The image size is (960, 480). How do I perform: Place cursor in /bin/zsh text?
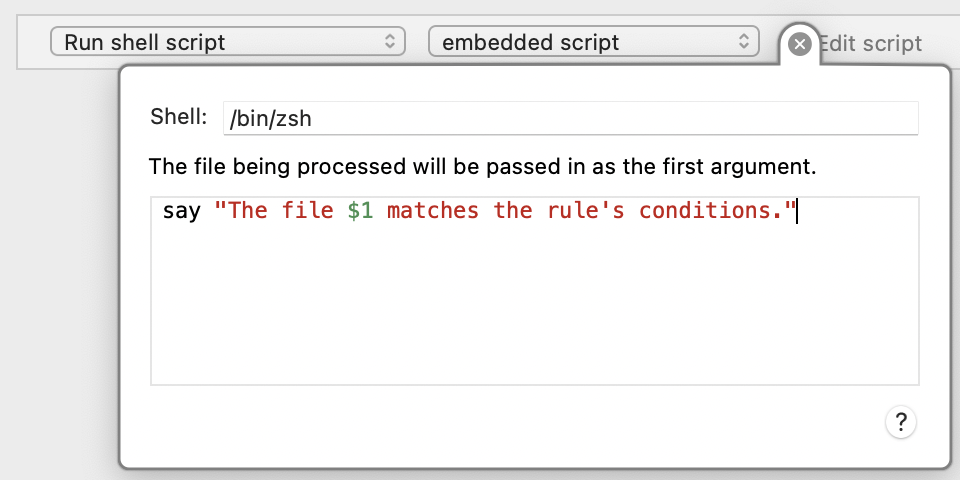point(271,118)
